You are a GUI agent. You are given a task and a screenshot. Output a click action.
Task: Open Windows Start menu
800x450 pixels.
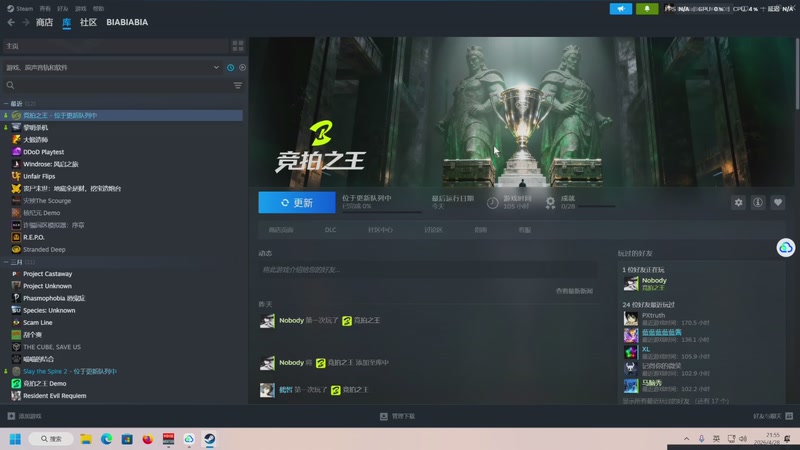15,439
